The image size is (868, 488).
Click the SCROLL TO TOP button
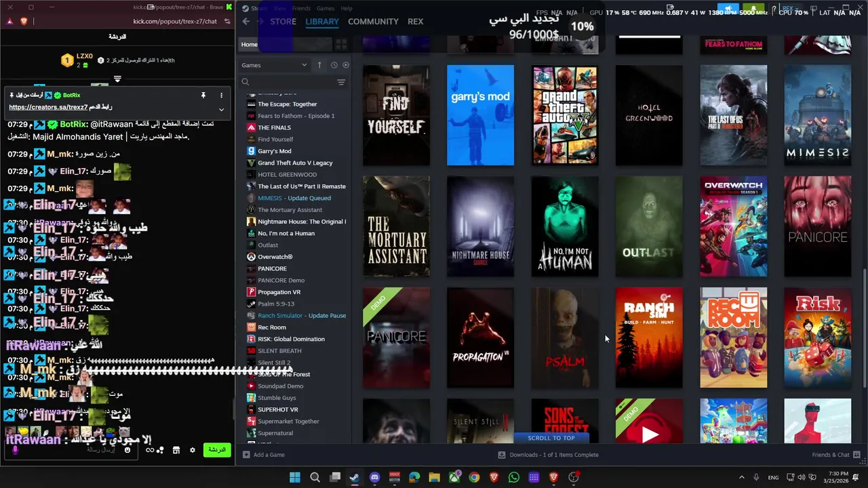[x=551, y=438]
